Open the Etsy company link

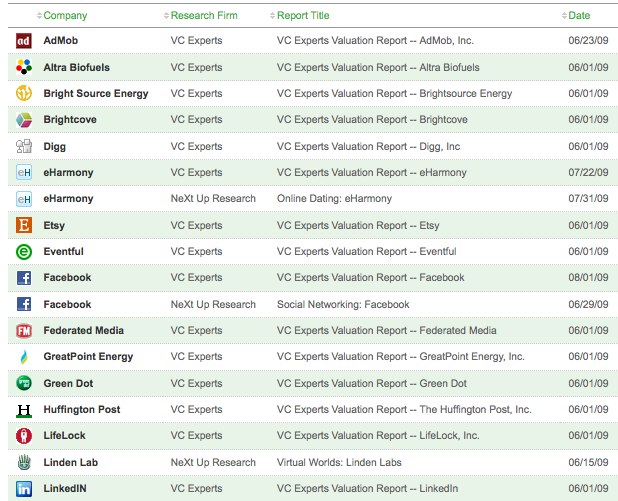[54, 225]
